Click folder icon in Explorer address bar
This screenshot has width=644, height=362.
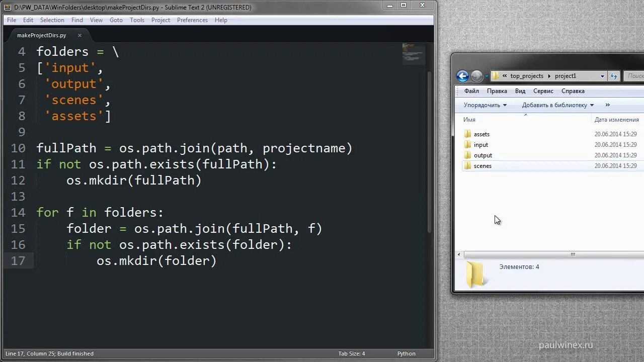point(496,76)
